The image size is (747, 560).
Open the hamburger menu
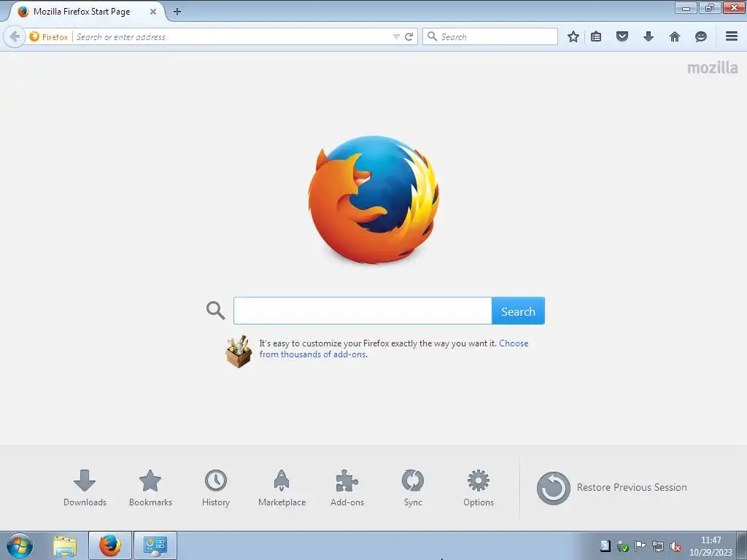pos(732,36)
